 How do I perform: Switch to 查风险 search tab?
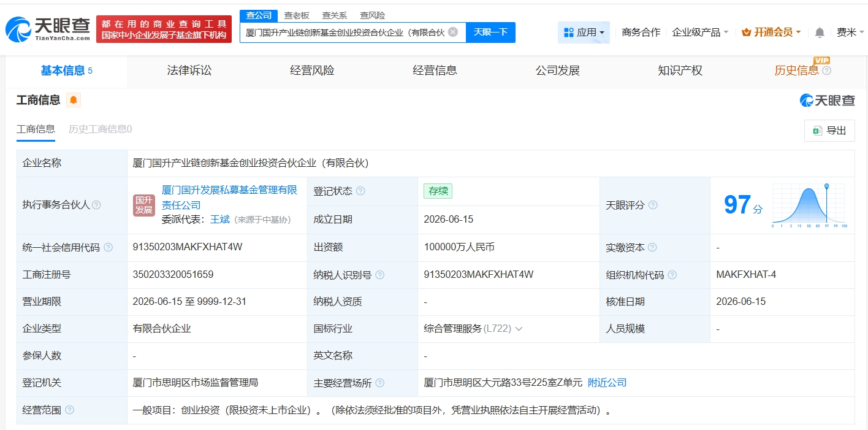373,15
